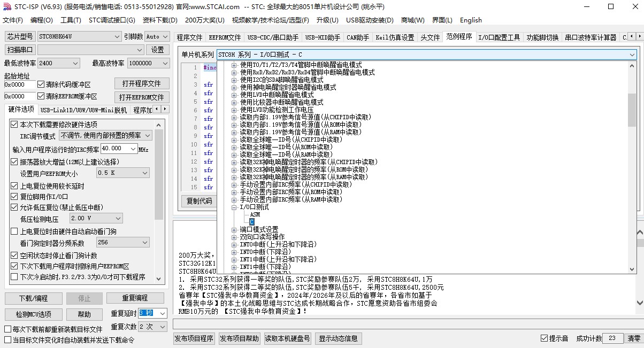
Task: Toggle 复位脚用作I/O口 checkbox
Action: [14, 197]
